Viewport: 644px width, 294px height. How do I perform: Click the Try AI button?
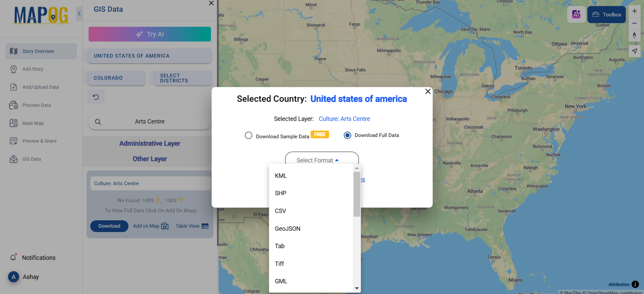150,34
